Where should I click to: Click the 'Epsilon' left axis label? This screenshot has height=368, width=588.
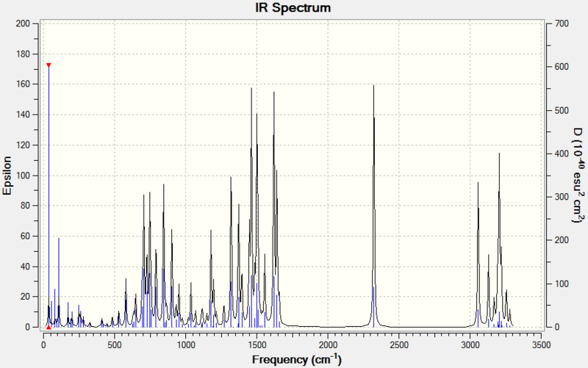[7, 176]
